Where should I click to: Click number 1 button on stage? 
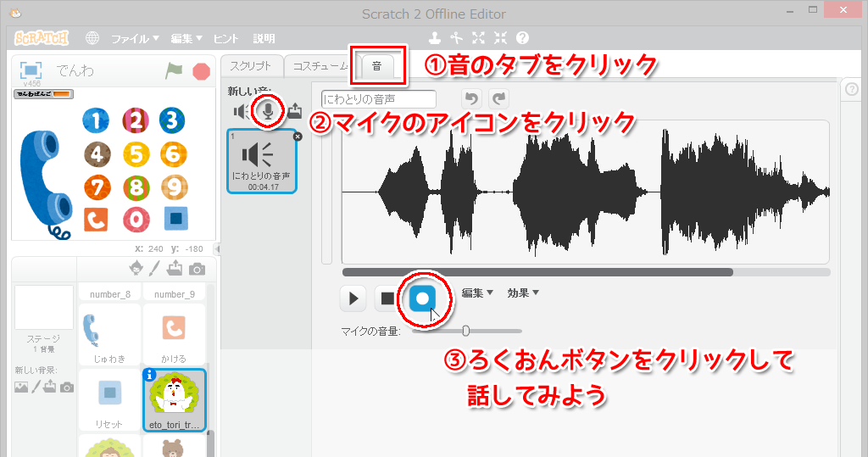click(x=96, y=120)
